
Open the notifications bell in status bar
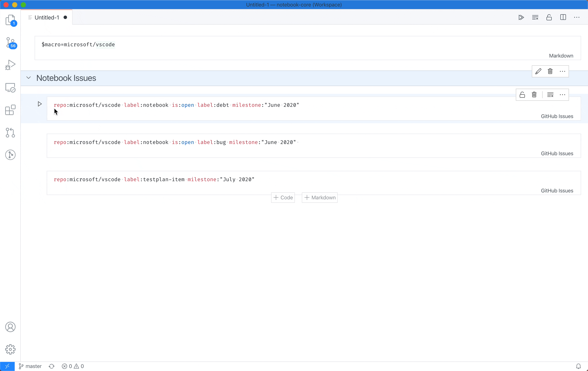click(x=578, y=366)
